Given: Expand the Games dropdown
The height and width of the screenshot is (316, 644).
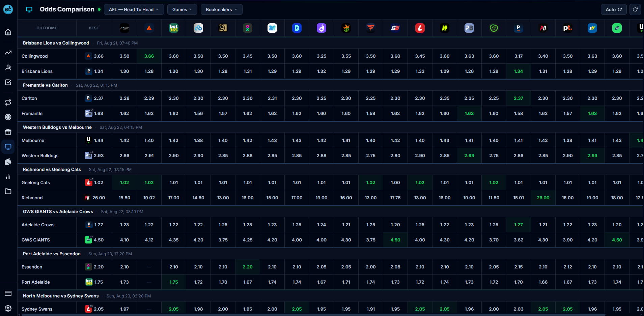Looking at the screenshot, I should point(182,9).
